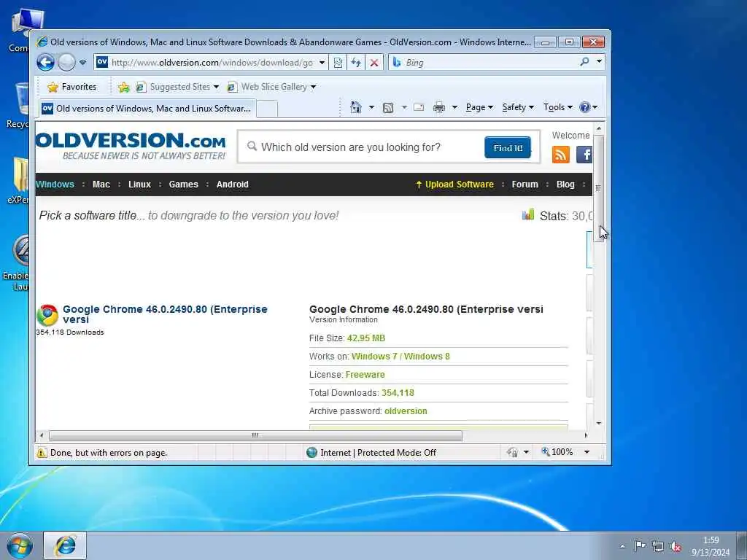Click the Home icon in command bar
747x560 pixels.
pos(356,107)
